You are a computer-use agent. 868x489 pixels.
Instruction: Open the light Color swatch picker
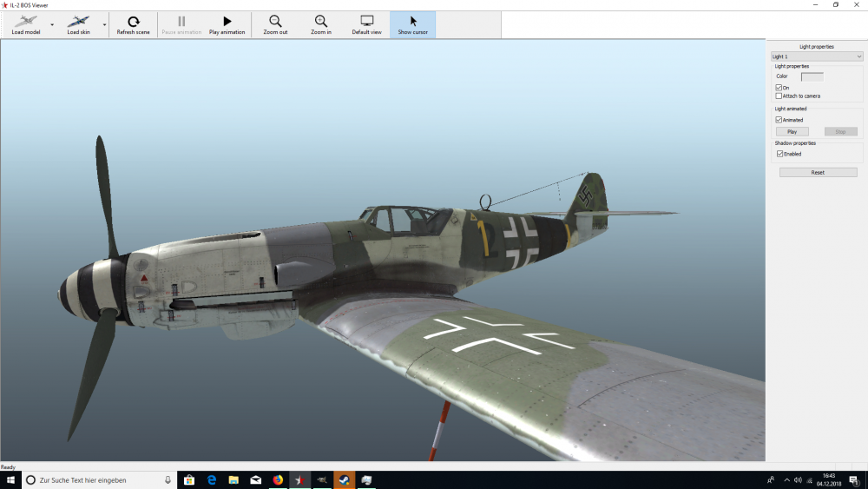pos(812,76)
